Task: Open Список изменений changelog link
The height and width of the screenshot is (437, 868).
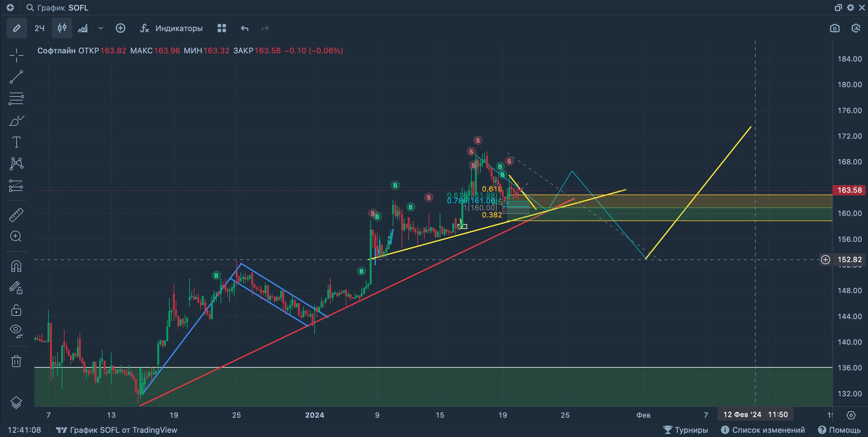Action: click(x=763, y=430)
